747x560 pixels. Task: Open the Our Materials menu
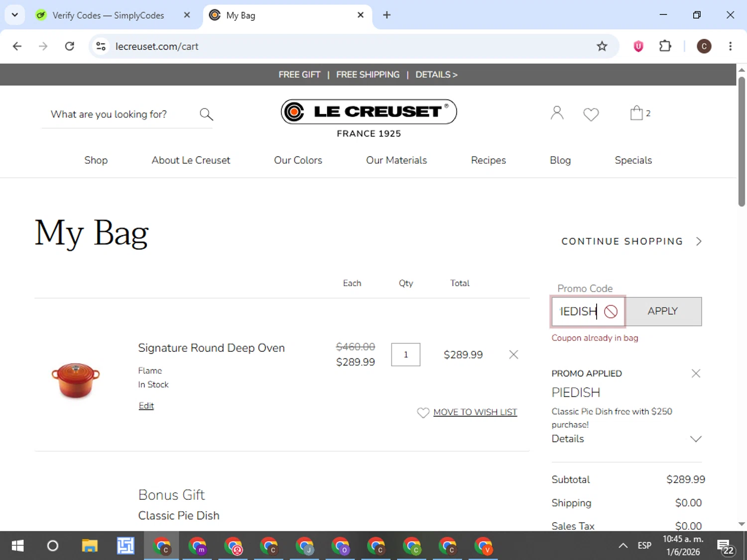[x=396, y=160]
